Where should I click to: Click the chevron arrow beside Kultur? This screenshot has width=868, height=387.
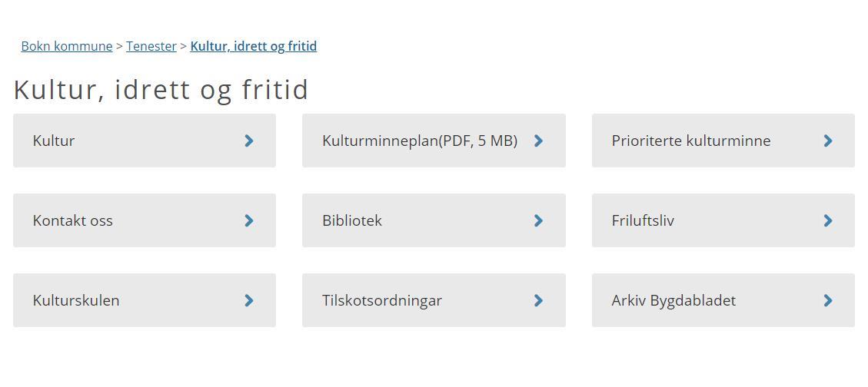[x=249, y=141]
